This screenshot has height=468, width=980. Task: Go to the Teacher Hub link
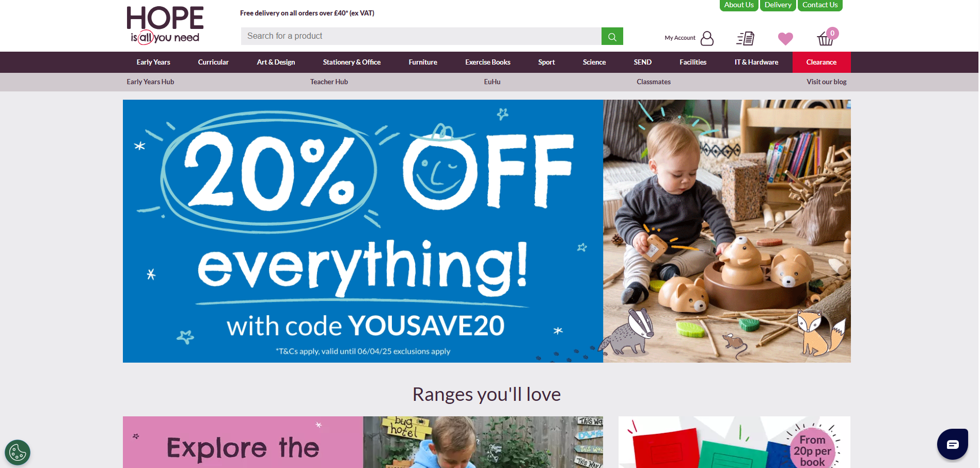point(329,82)
